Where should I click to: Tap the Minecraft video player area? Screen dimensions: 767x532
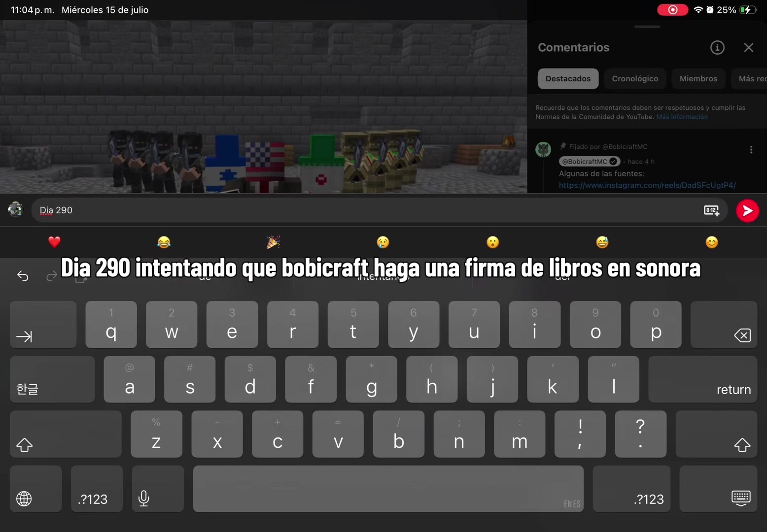tap(264, 106)
